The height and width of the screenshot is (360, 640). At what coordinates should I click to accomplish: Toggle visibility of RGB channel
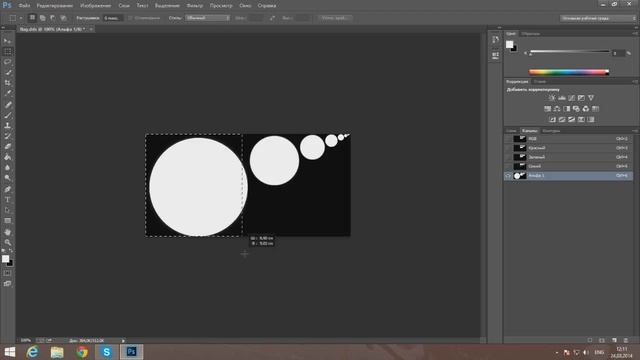click(x=508, y=139)
